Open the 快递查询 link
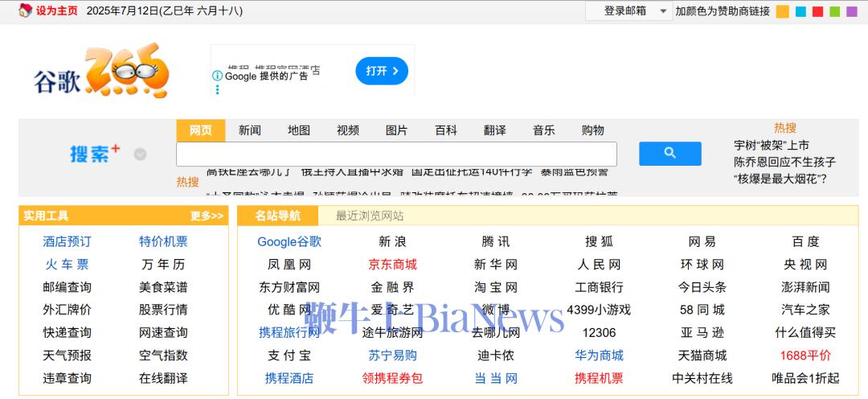Image resolution: width=868 pixels, height=399 pixels. pos(67,332)
